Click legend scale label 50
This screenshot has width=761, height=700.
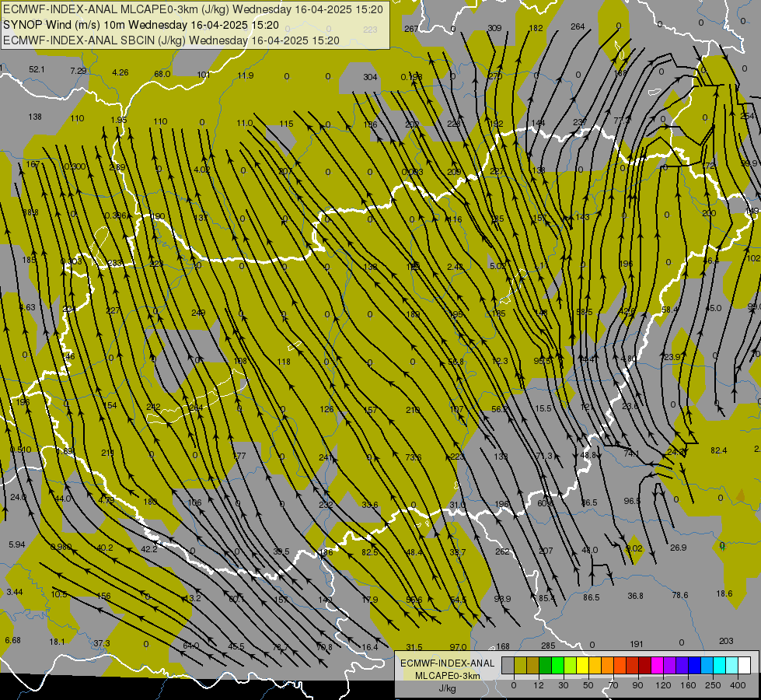coord(588,685)
